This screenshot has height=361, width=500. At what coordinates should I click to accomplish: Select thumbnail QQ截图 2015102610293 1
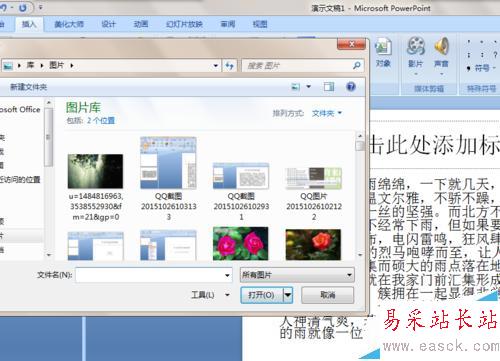(x=241, y=176)
